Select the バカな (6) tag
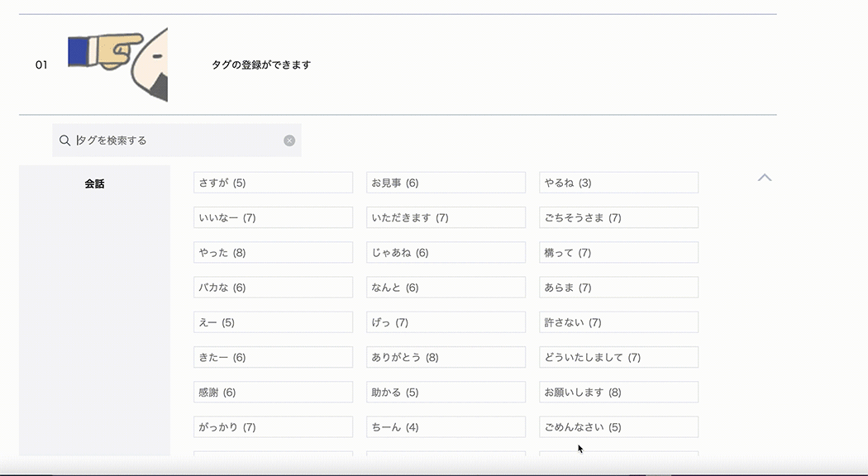 273,288
